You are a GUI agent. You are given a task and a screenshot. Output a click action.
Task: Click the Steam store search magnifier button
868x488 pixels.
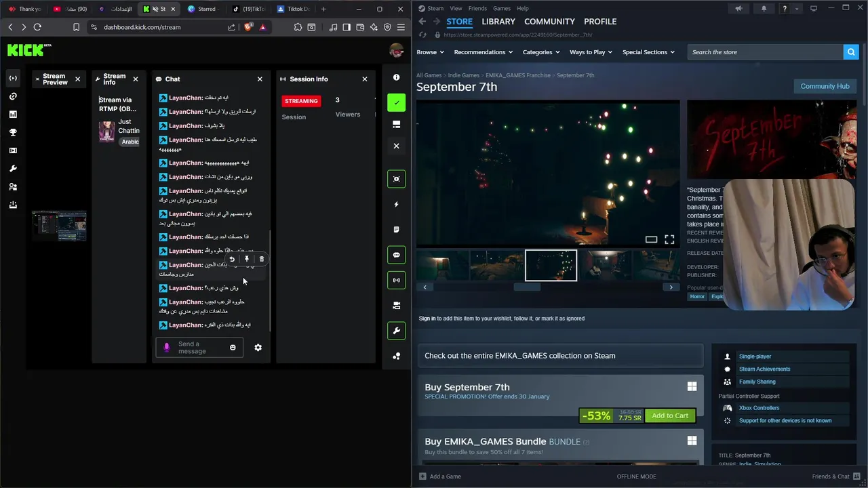851,52
